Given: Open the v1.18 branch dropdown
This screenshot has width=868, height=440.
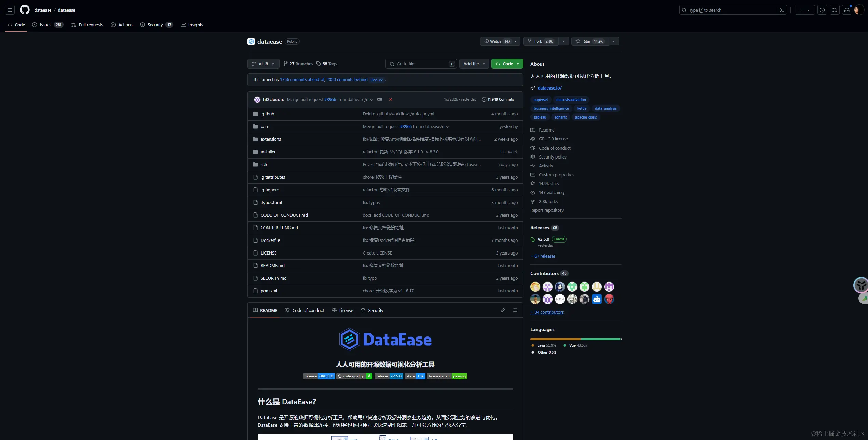Looking at the screenshot, I should (263, 64).
